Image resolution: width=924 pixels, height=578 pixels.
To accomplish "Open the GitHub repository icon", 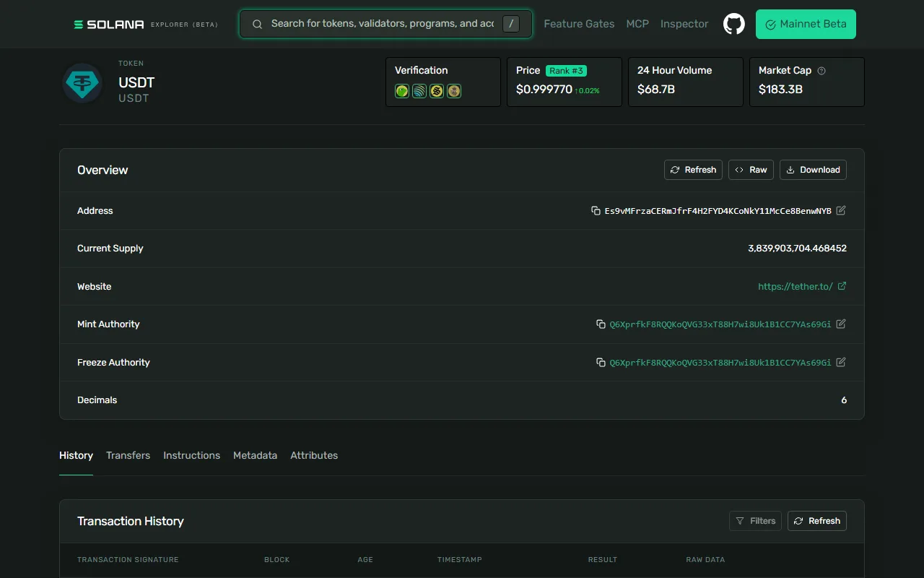I will [734, 24].
